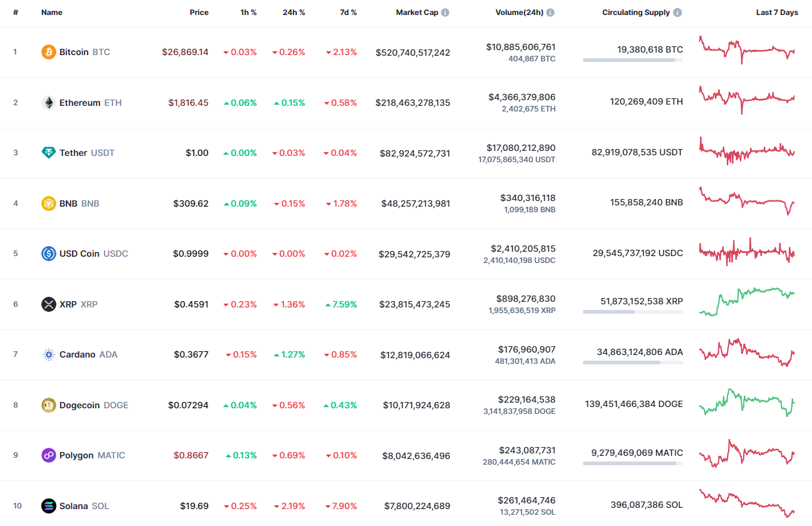Sort the table by the 7d % column

pos(349,12)
